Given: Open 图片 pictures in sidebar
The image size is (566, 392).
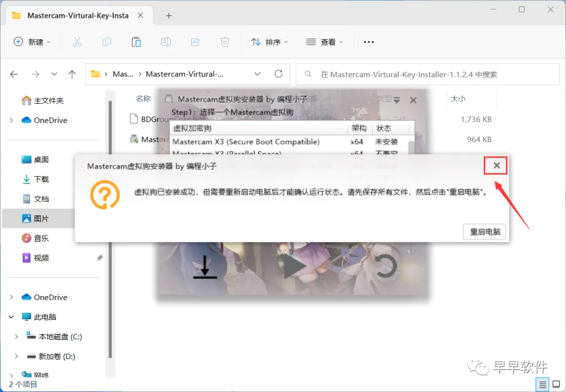Looking at the screenshot, I should [x=36, y=219].
